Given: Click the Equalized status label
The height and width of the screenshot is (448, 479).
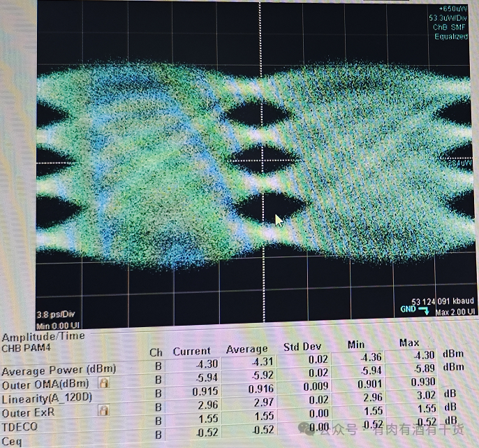Looking at the screenshot, I should coord(451,36).
